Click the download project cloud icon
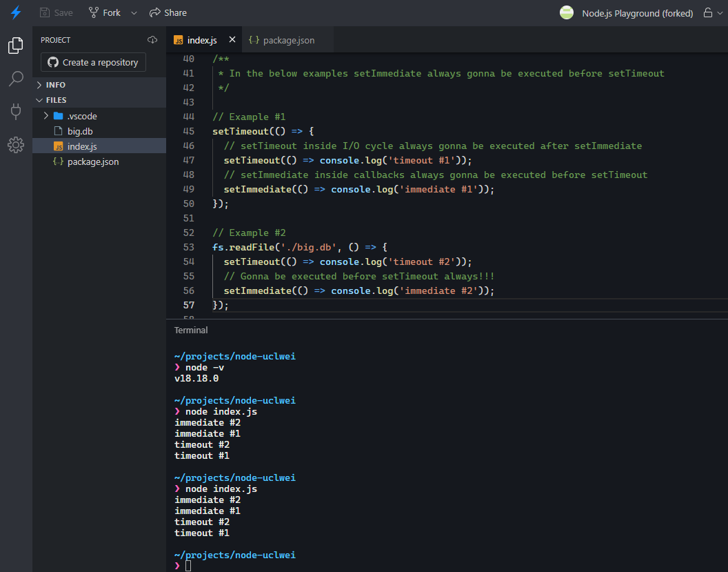This screenshot has height=572, width=728. (152, 40)
